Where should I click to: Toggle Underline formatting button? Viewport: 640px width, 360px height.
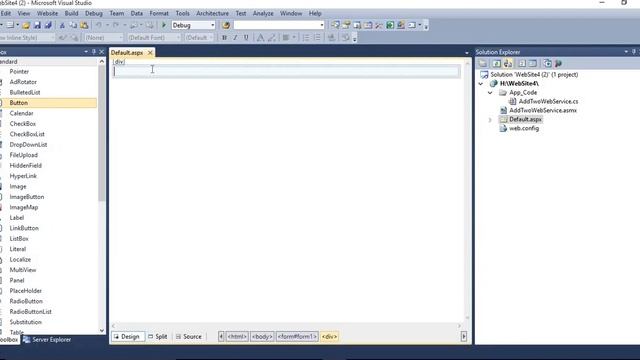[x=246, y=38]
